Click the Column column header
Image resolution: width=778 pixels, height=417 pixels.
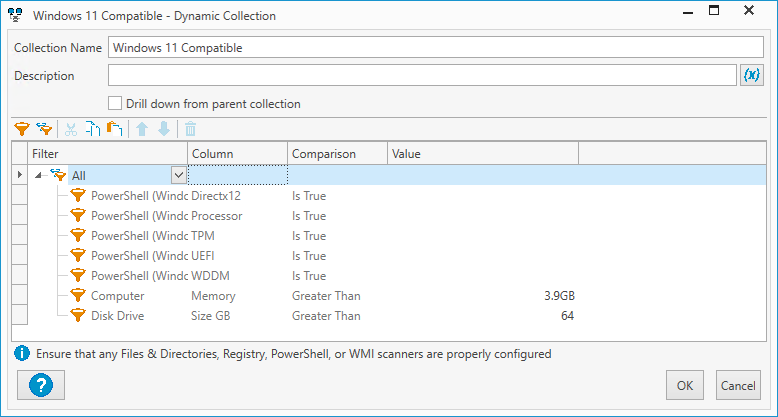(238, 154)
